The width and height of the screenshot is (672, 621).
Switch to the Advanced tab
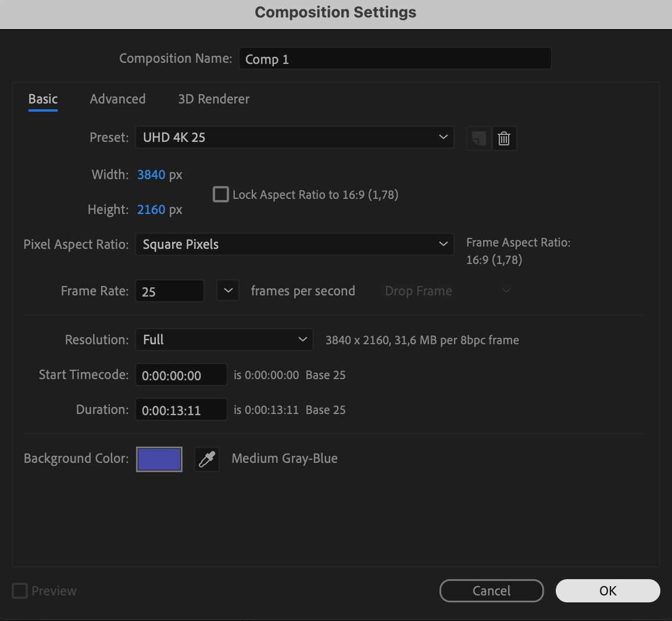pyautogui.click(x=117, y=99)
